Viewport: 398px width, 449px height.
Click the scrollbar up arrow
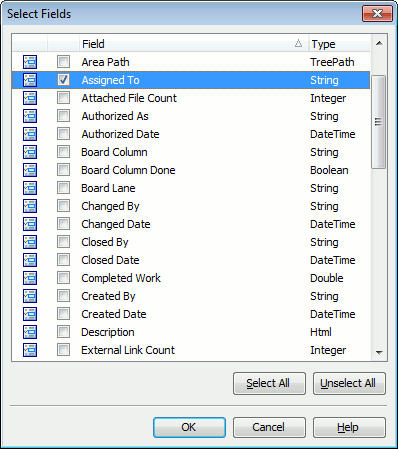(x=379, y=43)
